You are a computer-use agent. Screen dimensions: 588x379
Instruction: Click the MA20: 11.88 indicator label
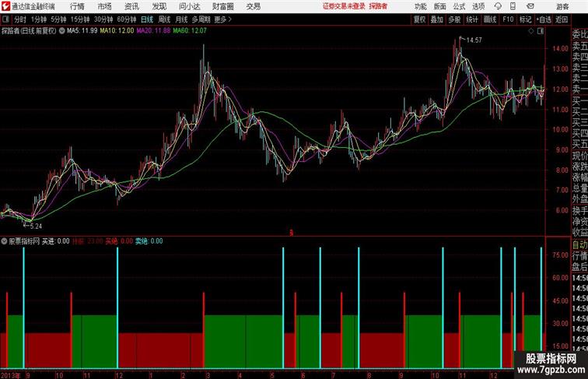(153, 31)
